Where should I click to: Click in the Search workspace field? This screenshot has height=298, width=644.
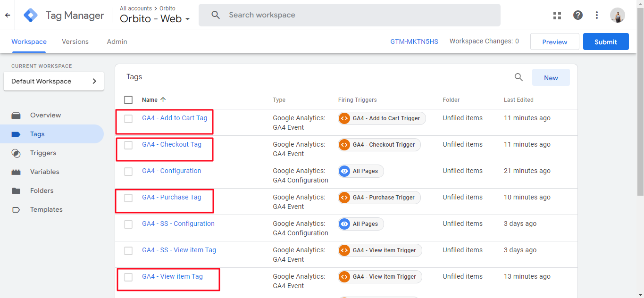point(350,15)
